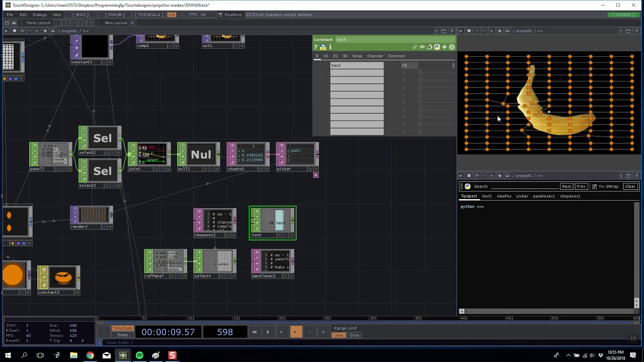
Task: Switch timeline display to Beats mode
Action: click(x=122, y=335)
